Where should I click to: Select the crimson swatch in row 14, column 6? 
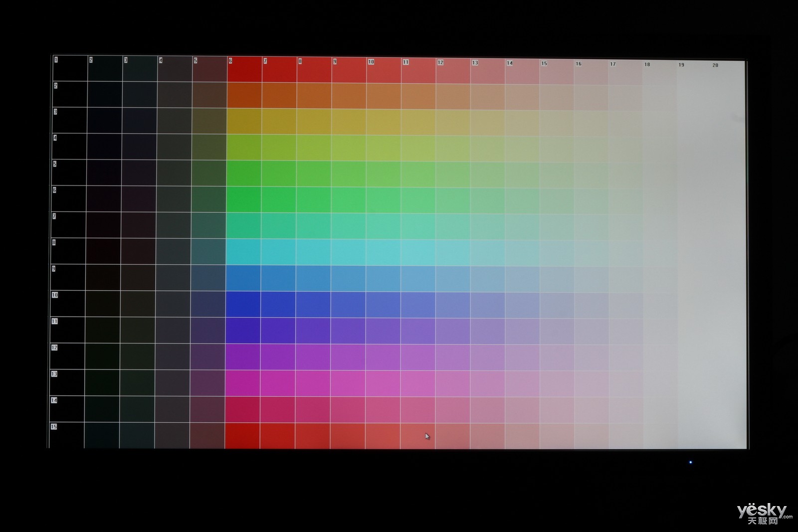coord(242,410)
